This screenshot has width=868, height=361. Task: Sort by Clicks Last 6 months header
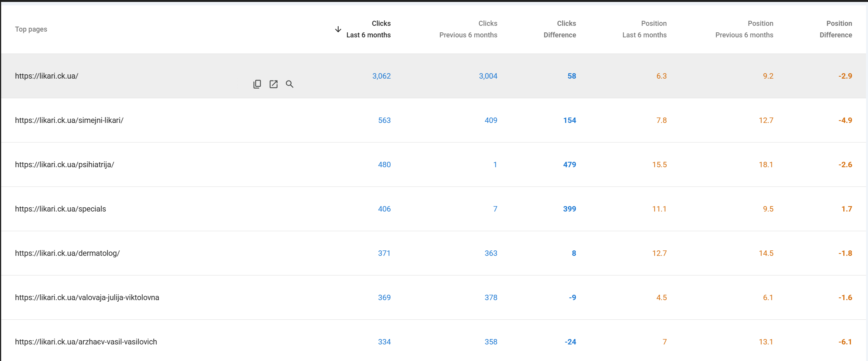click(369, 29)
